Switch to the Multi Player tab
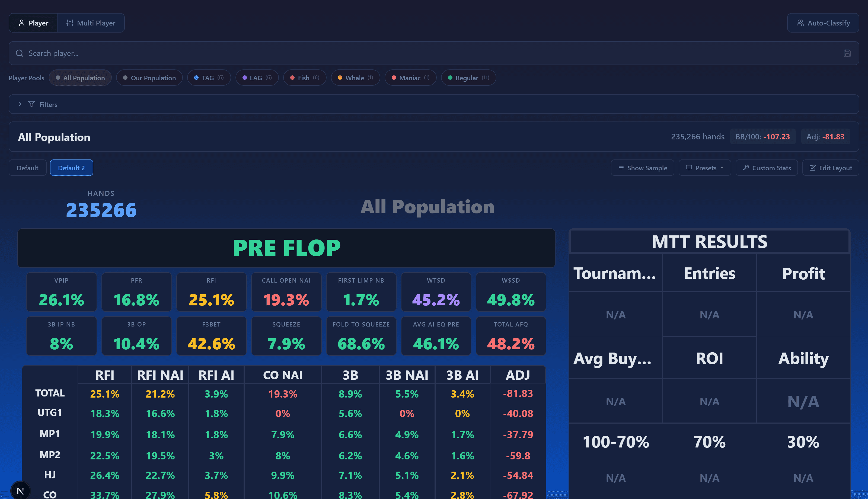 click(x=91, y=23)
